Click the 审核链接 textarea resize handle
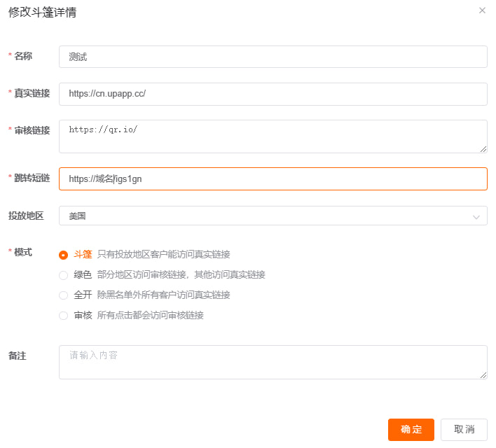 [483, 149]
